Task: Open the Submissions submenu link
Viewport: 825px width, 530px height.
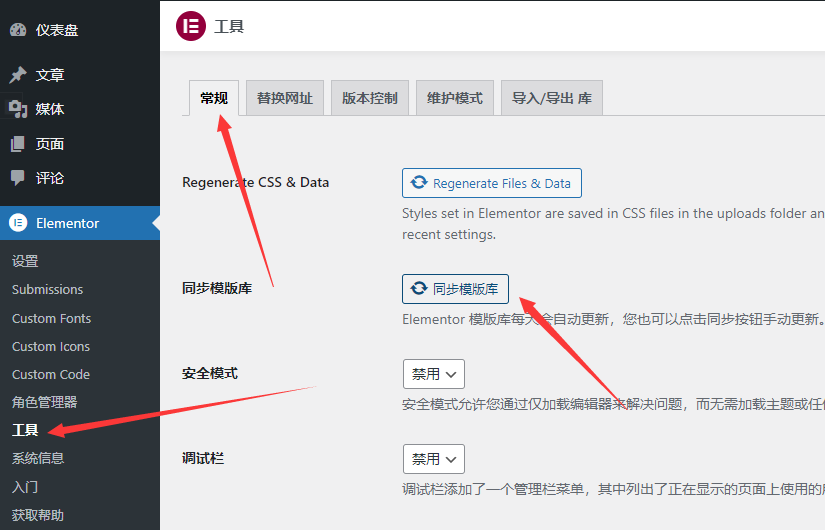Action: [47, 289]
